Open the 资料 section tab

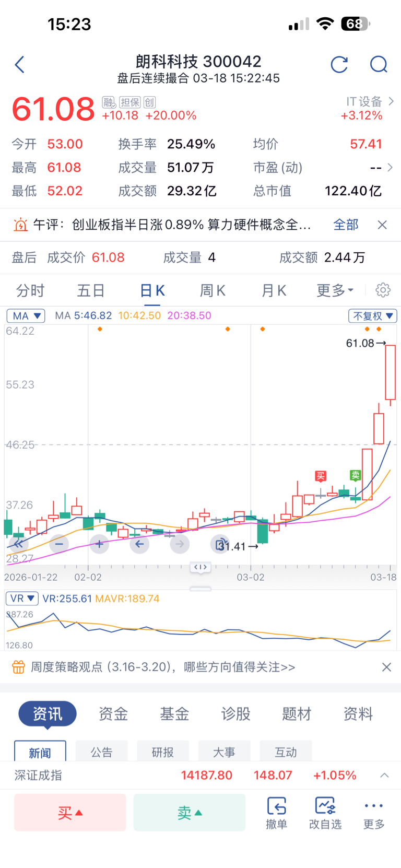pos(358,714)
